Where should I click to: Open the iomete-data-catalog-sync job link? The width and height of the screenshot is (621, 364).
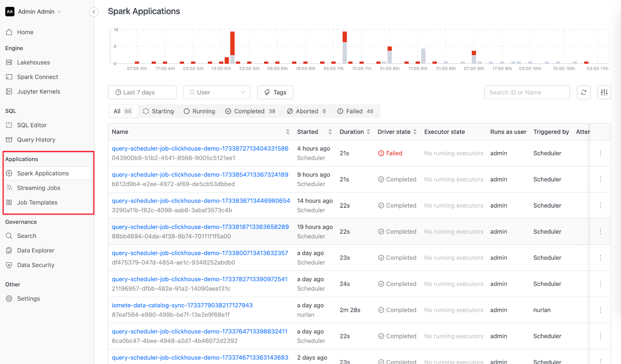182,305
